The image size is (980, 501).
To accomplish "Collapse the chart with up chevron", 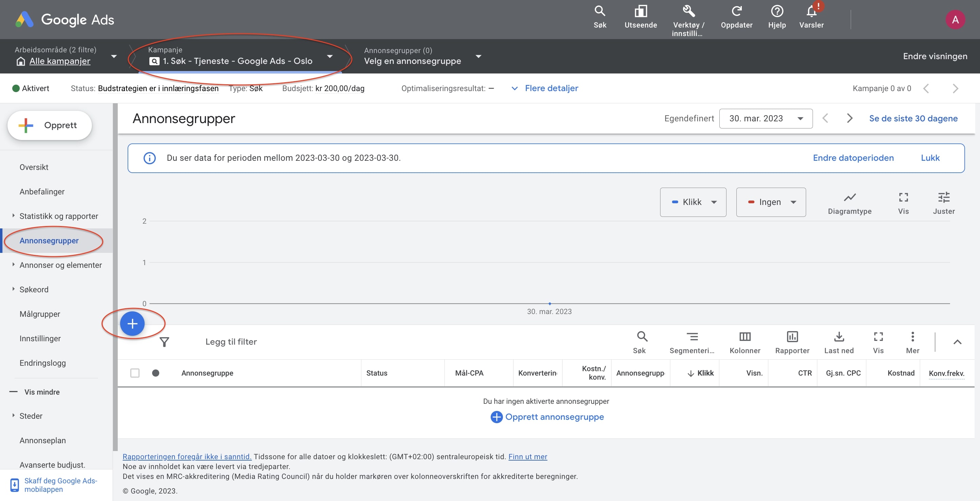I will click(x=957, y=342).
